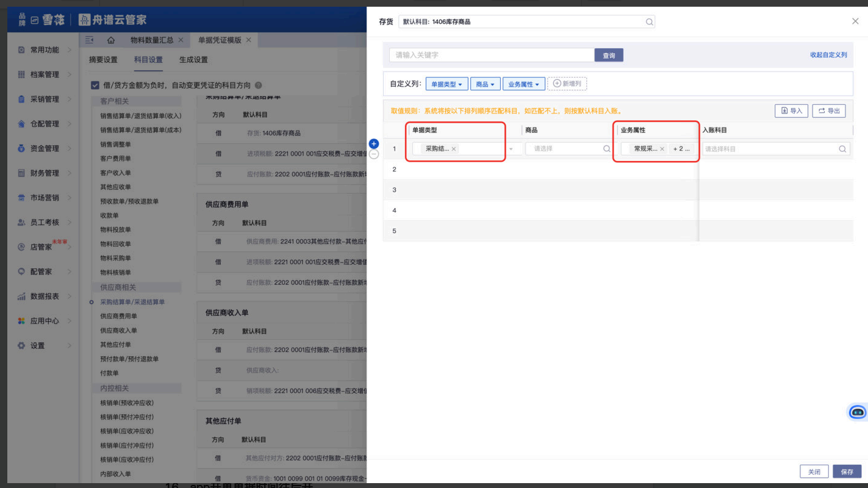Click the home icon in tab bar

click(x=110, y=40)
